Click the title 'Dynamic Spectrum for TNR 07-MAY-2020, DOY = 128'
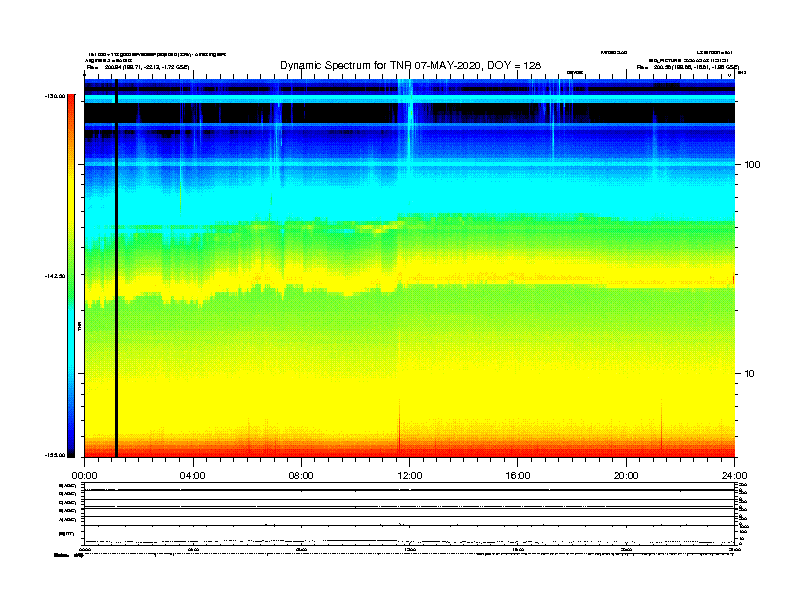Viewport: 792px width, 612px height. (x=410, y=66)
